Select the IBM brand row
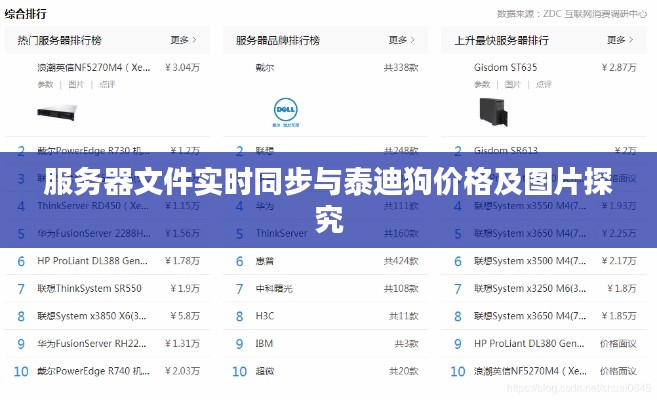The height and width of the screenshot is (400, 657). tap(326, 344)
